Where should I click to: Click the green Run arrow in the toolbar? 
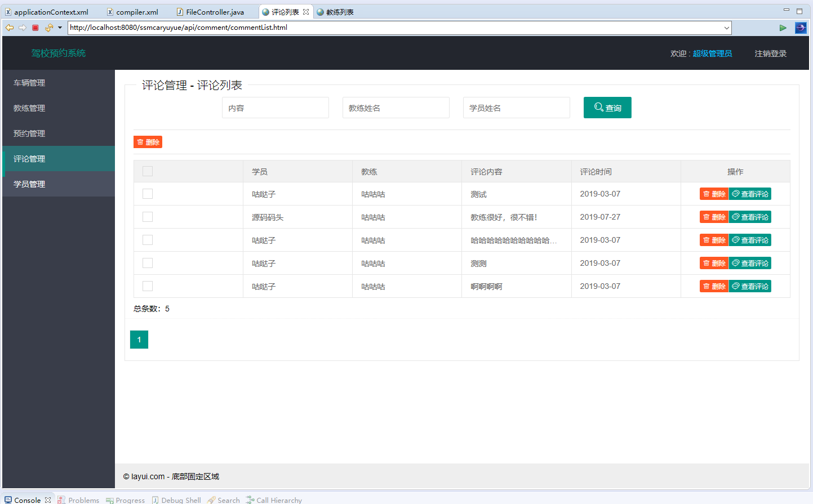click(x=783, y=27)
